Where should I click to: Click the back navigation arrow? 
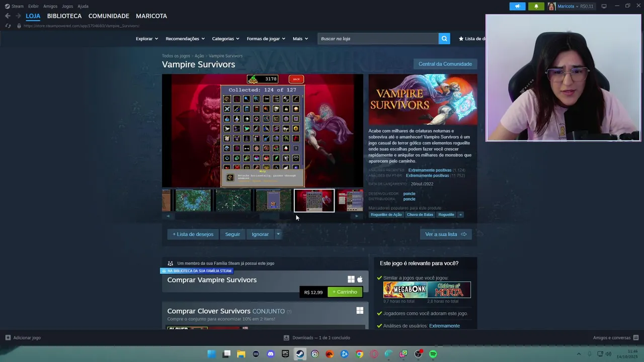pyautogui.click(x=8, y=16)
